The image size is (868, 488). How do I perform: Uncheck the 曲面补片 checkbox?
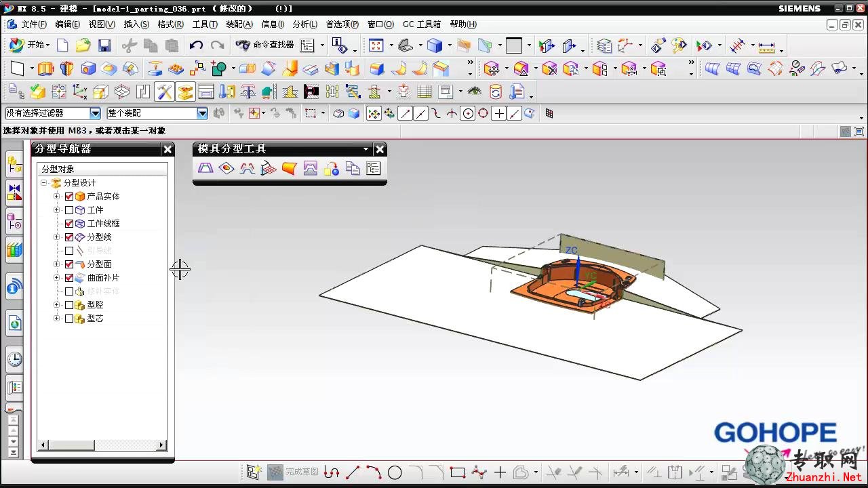click(x=69, y=278)
